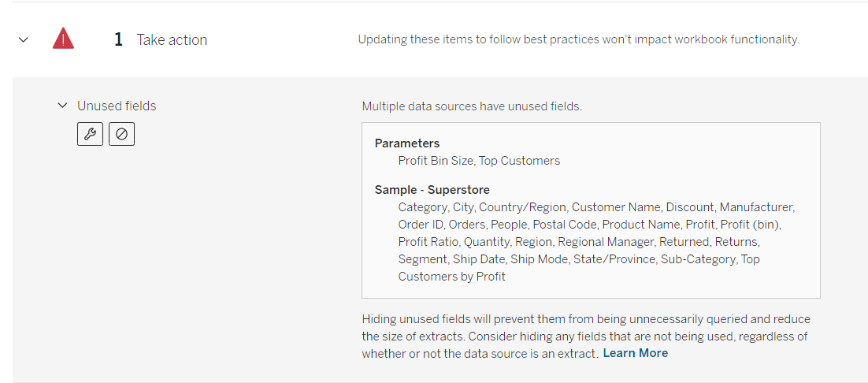Click Top Customers by Profit field text
The image size is (868, 383).
(451, 277)
